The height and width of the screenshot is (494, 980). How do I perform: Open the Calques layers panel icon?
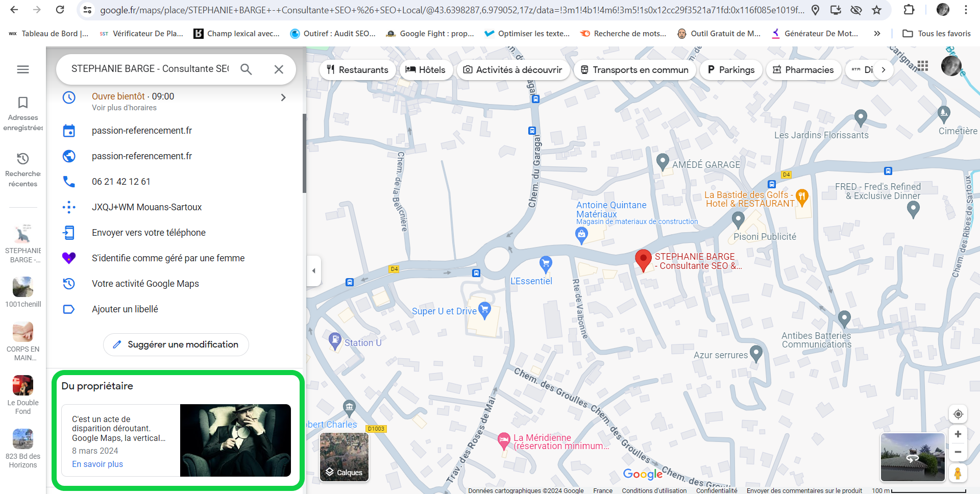344,457
